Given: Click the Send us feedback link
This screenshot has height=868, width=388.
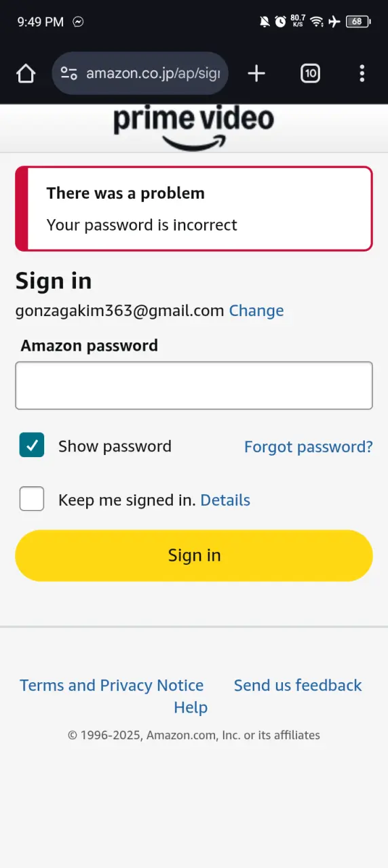Looking at the screenshot, I should (x=298, y=685).
